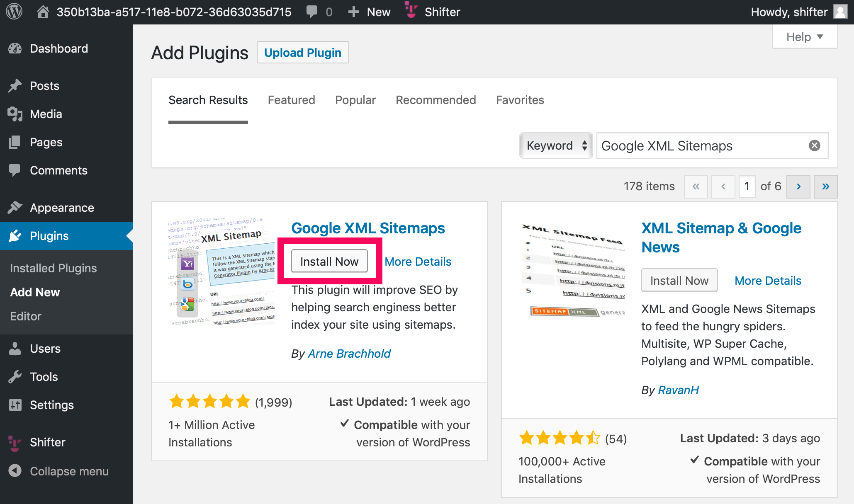Open plugin Editor submenu item
The image size is (854, 504).
click(x=26, y=316)
